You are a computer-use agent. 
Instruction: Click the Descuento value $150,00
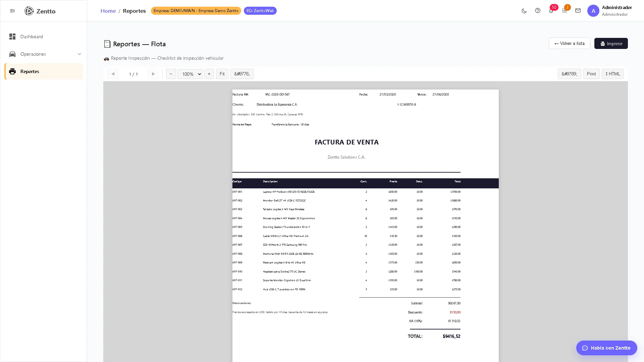(x=455, y=312)
